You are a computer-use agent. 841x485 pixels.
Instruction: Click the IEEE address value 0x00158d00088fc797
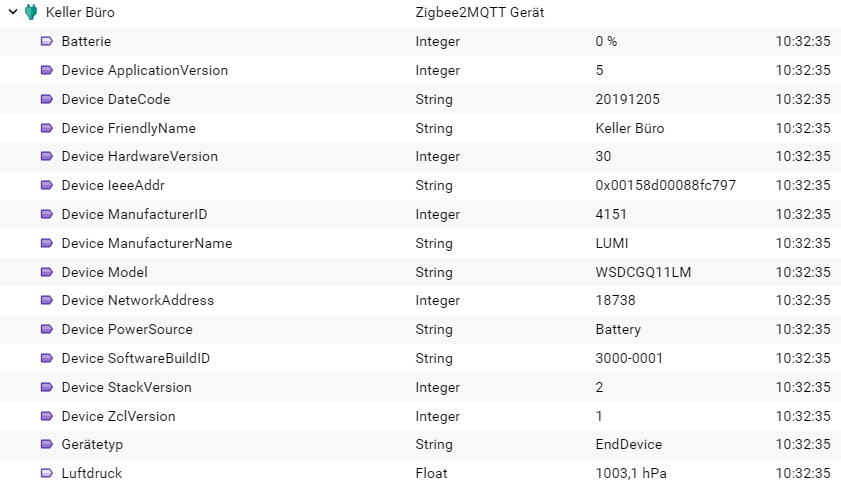point(666,186)
